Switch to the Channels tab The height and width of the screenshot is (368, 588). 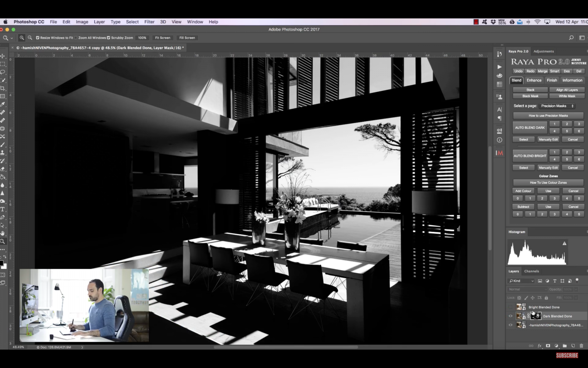531,271
